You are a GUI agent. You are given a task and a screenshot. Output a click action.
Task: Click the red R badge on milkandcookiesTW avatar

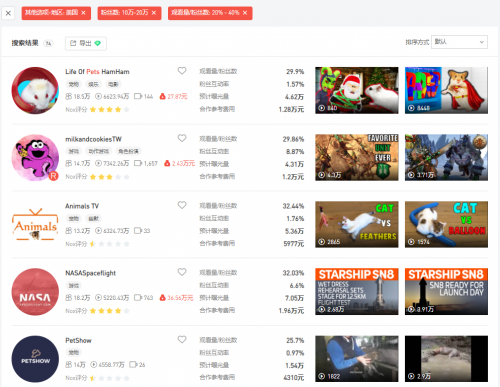(53, 176)
